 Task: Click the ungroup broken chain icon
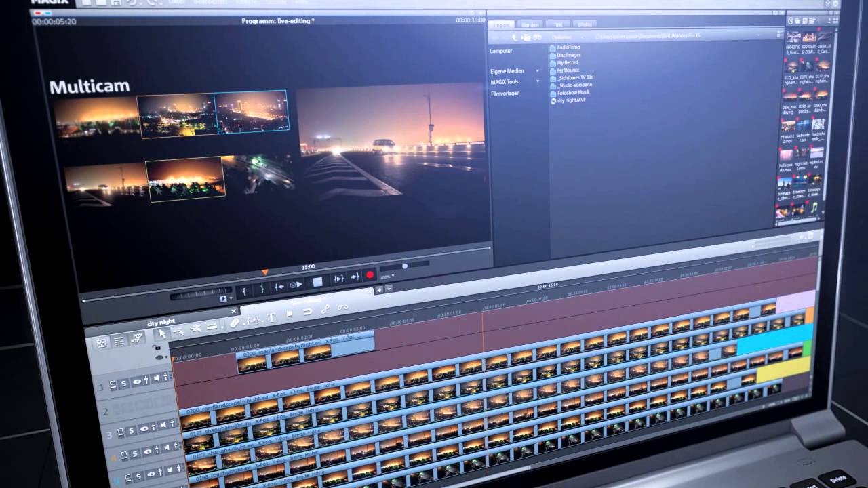pyautogui.click(x=342, y=307)
